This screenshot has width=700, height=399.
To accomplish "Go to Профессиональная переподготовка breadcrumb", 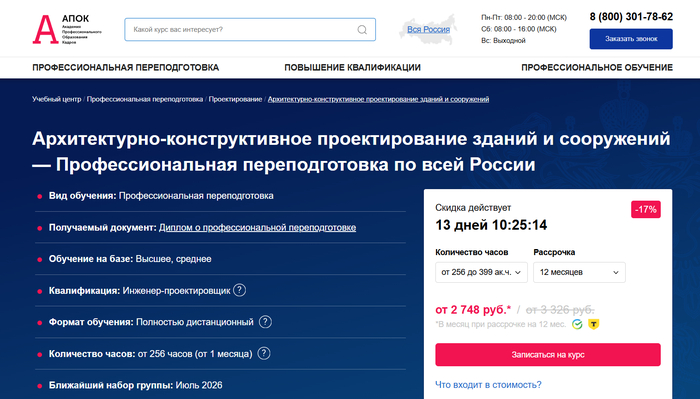I will 145,99.
